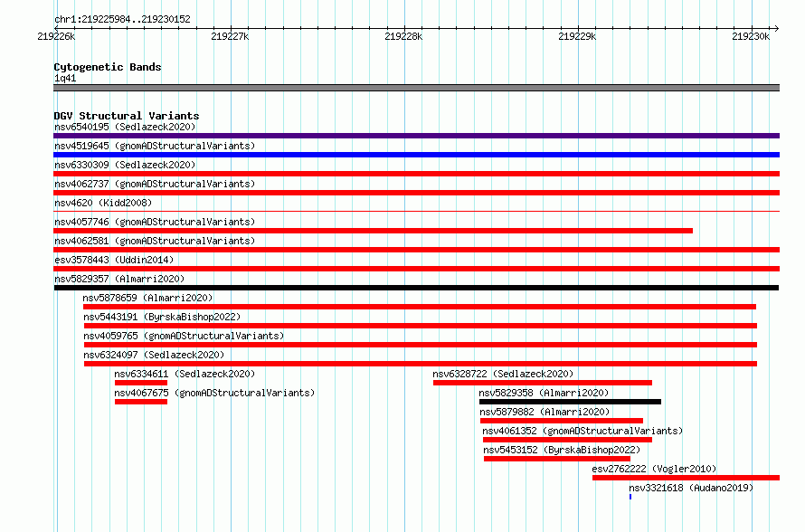Open the esv3578443 (Uddin2014) bar
This screenshot has height=532, width=805.
(x=416, y=269)
